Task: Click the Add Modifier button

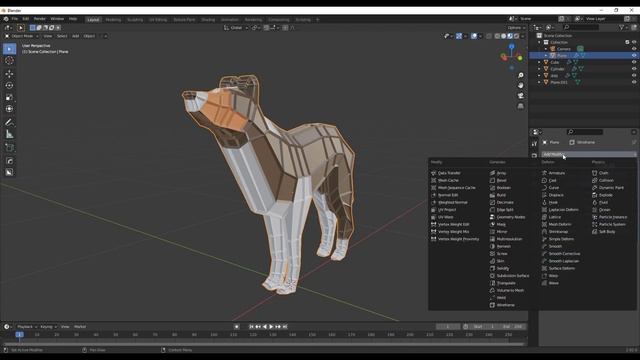Action: [589, 154]
